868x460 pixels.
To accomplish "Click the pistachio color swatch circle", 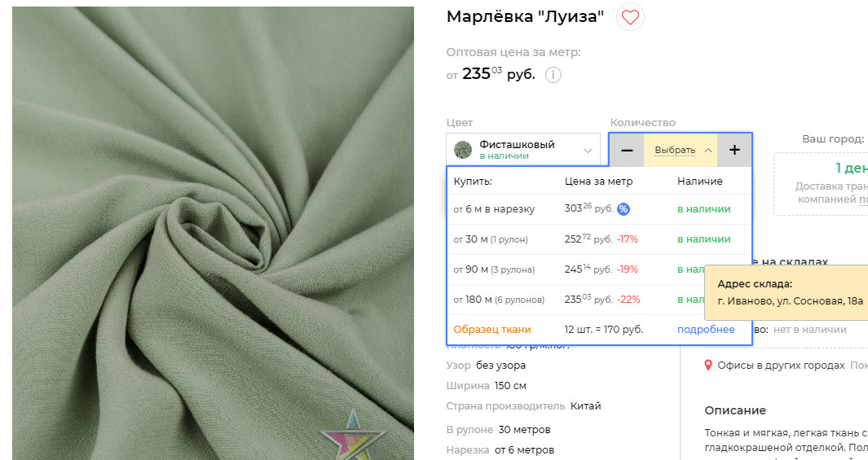I will click(x=462, y=150).
